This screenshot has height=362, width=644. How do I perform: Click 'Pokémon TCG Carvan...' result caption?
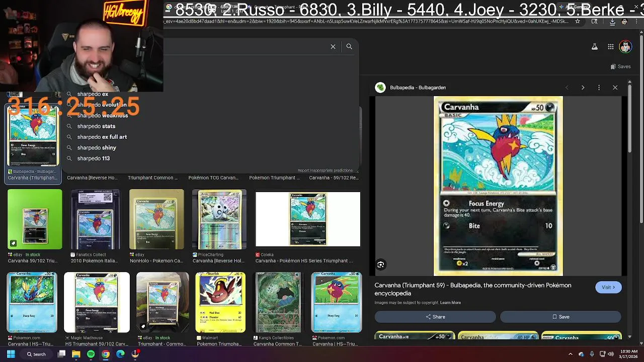point(213,177)
